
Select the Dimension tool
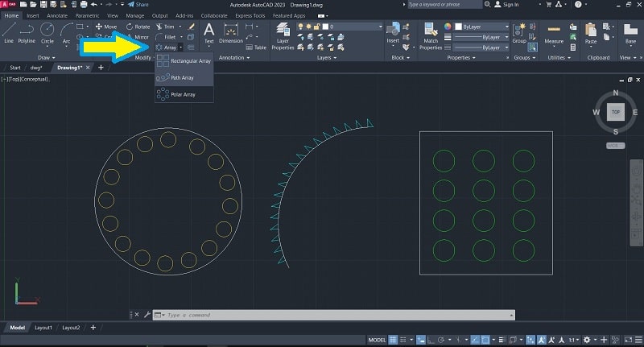231,33
